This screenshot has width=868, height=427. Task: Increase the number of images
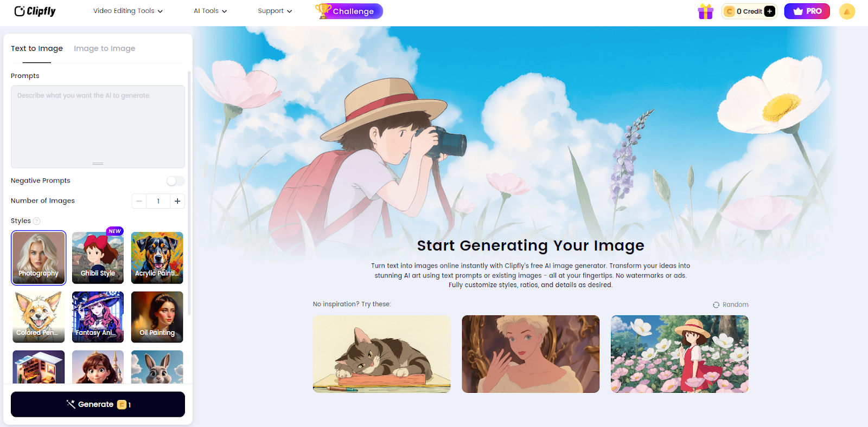[177, 201]
